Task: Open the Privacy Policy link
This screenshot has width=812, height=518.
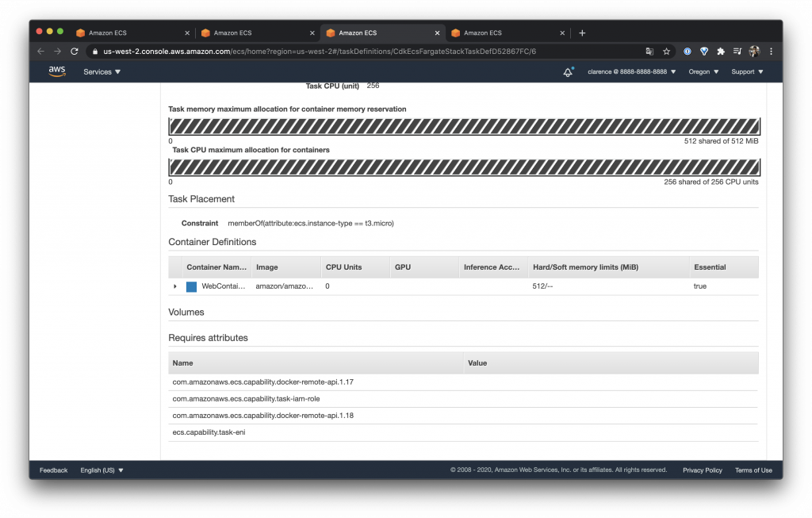Action: pos(703,470)
